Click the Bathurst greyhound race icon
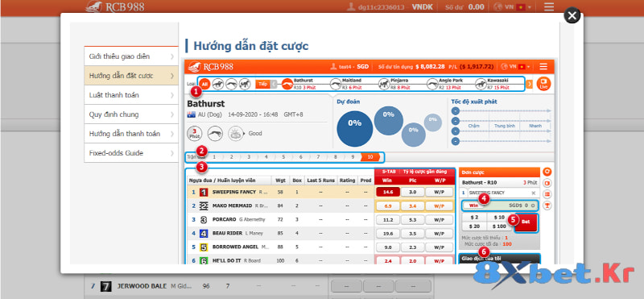The width and height of the screenshot is (644, 299). click(287, 84)
